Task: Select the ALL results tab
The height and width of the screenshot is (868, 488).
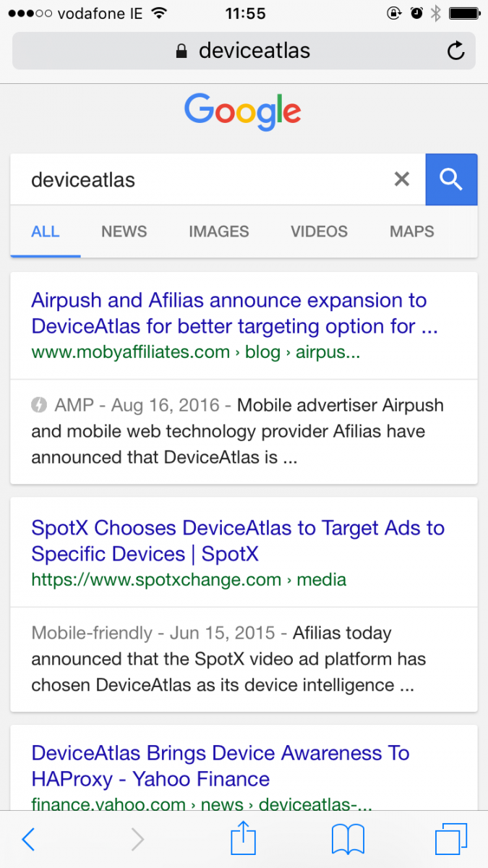Action: pyautogui.click(x=46, y=231)
